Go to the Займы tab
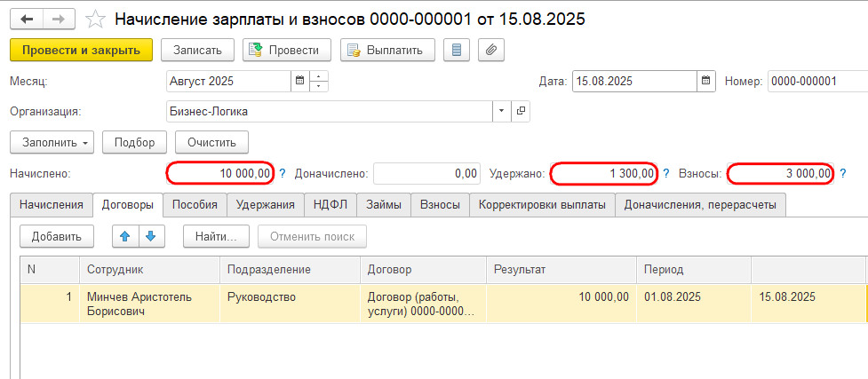 pos(384,205)
